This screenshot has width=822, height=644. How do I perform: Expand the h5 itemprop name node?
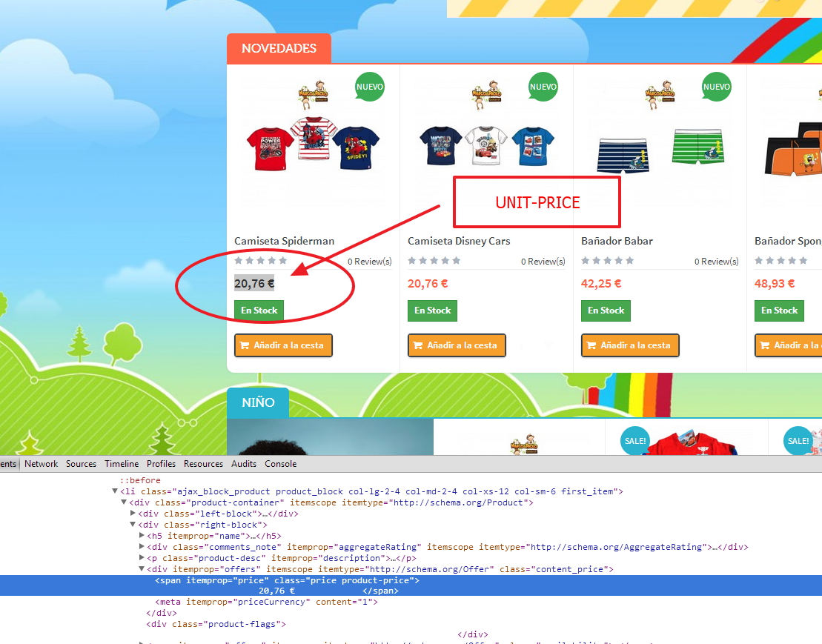142,536
